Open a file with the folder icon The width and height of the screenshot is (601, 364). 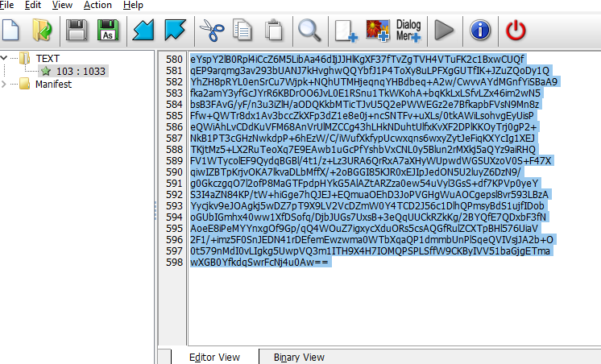pos(42,31)
